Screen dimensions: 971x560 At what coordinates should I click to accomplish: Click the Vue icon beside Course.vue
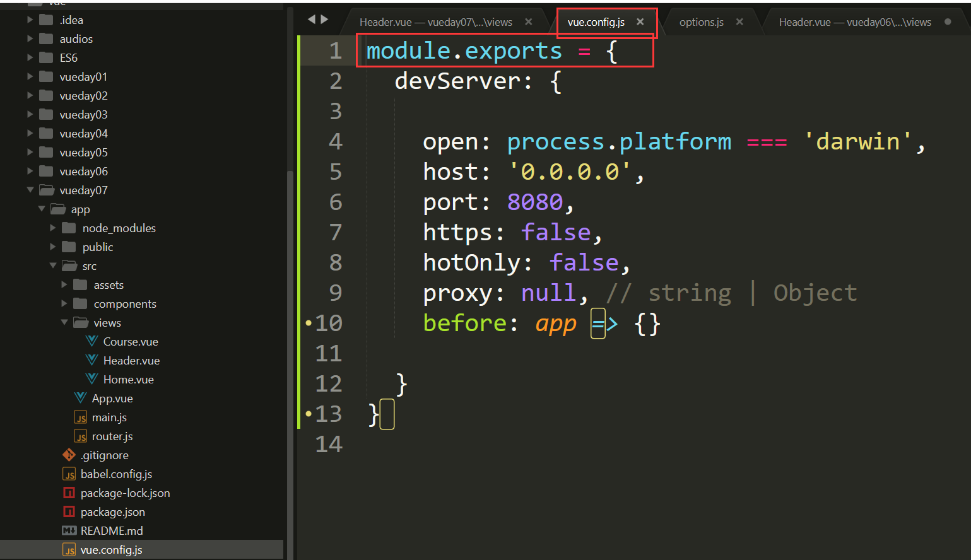click(x=91, y=341)
